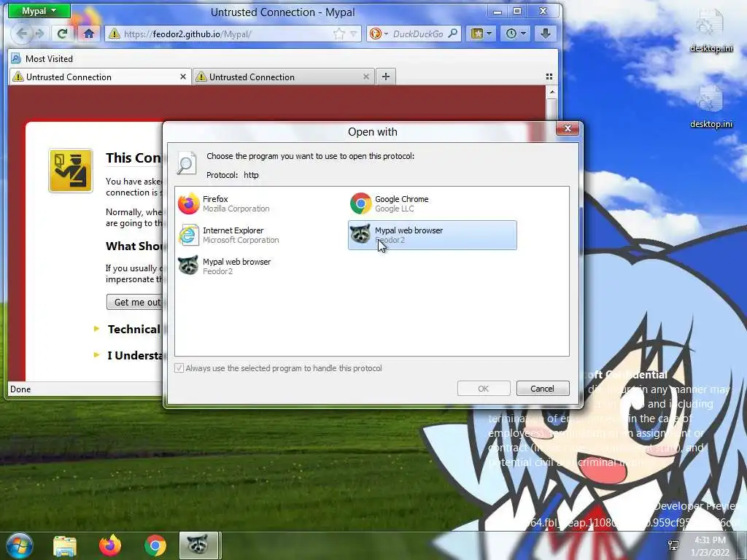This screenshot has width=747, height=560.
Task: Close the second Untrusted Connection tab
Action: click(x=366, y=77)
